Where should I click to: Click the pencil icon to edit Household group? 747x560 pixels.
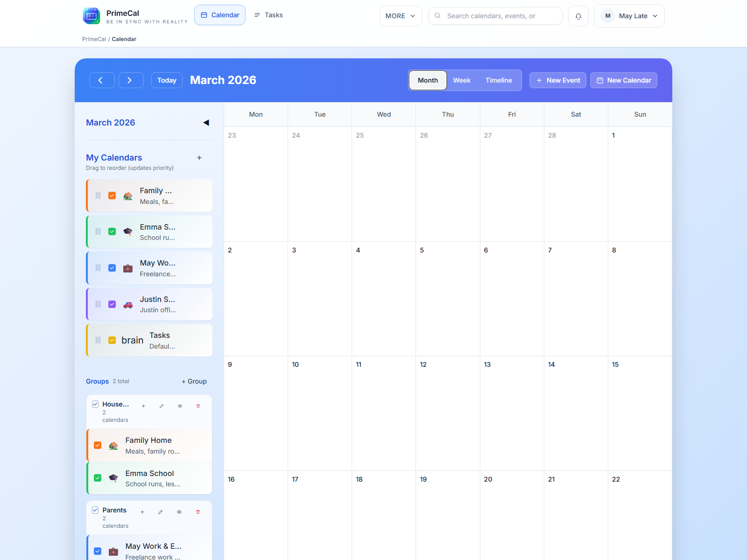[162, 406]
